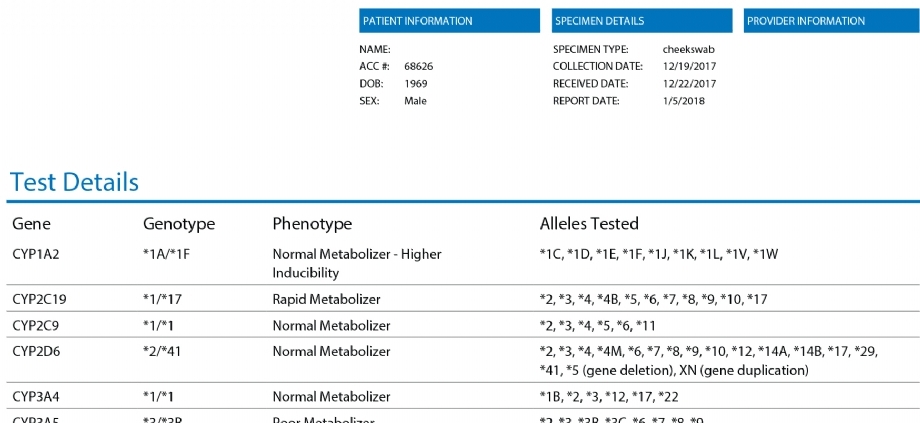Click the CYP2C9 gene name

(x=36, y=325)
